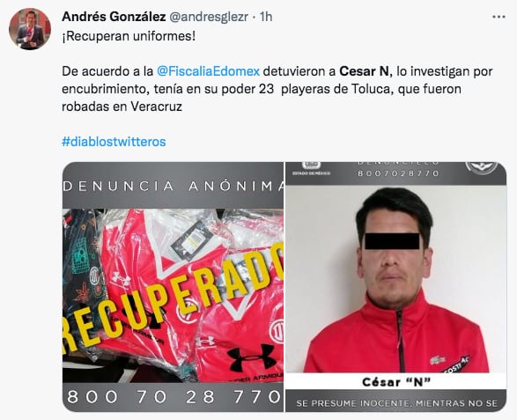Open the 1h tweet timestamp
Viewport: 517px width, 420px height.
click(266, 17)
